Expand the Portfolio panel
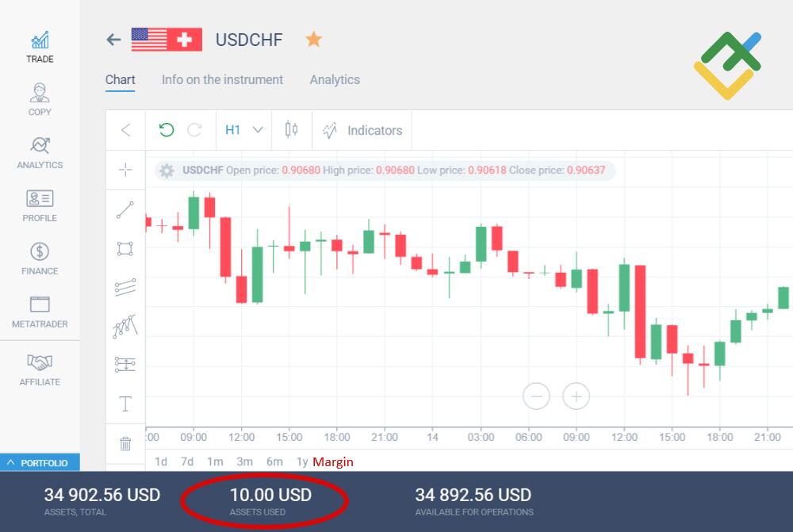Screen dimensions: 793x532 pyautogui.click(x=40, y=462)
